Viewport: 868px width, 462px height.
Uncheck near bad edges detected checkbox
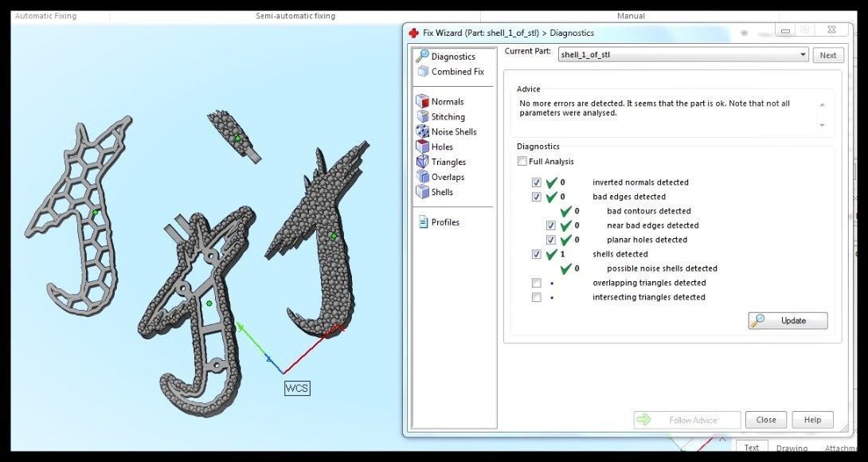pyautogui.click(x=550, y=225)
